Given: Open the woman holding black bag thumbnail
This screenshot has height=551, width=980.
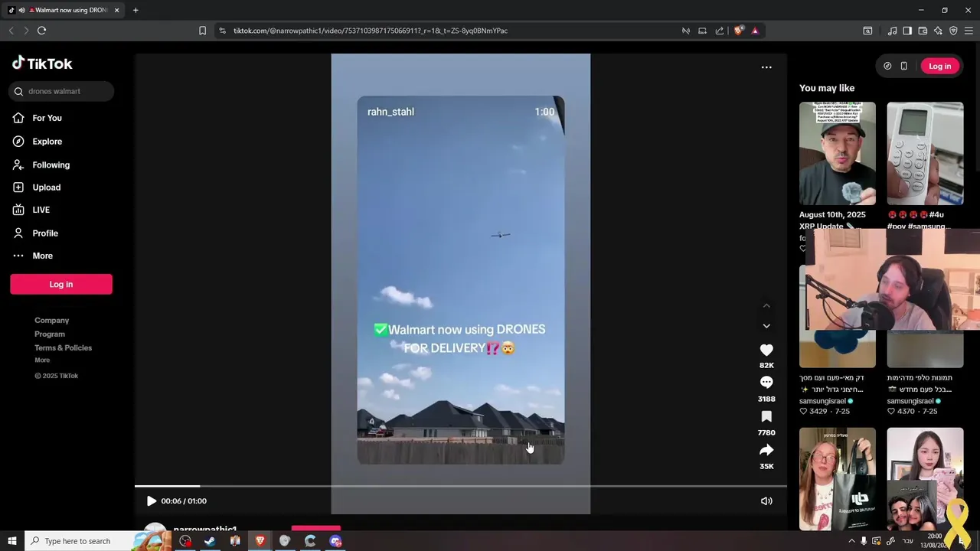Looking at the screenshot, I should (x=838, y=479).
